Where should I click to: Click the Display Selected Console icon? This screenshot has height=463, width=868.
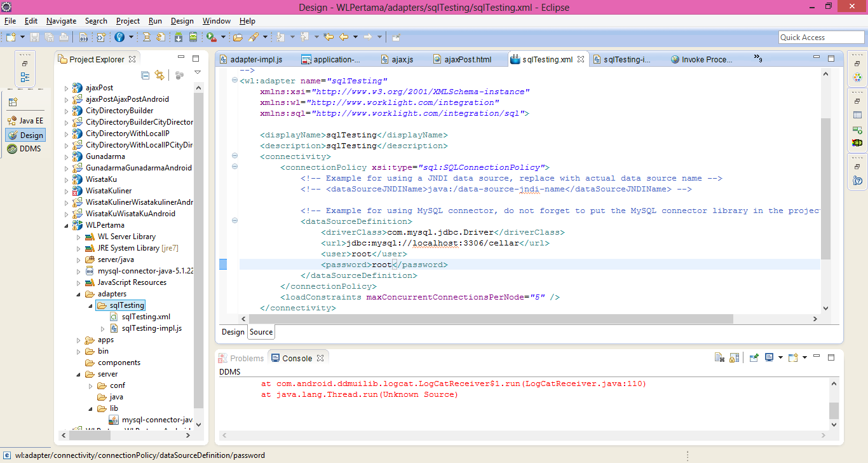point(769,358)
